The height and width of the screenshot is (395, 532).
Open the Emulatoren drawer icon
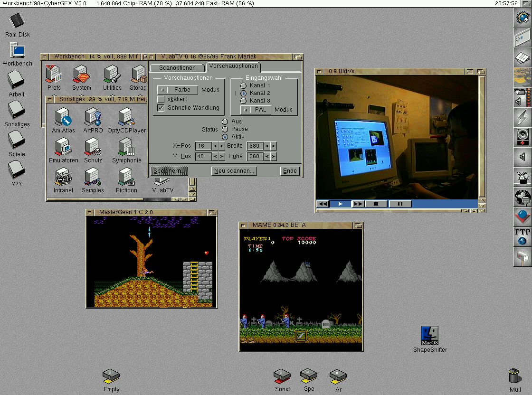click(63, 148)
